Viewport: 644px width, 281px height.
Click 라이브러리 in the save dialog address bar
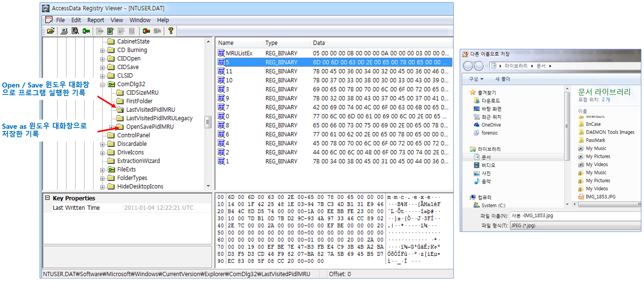[x=516, y=66]
